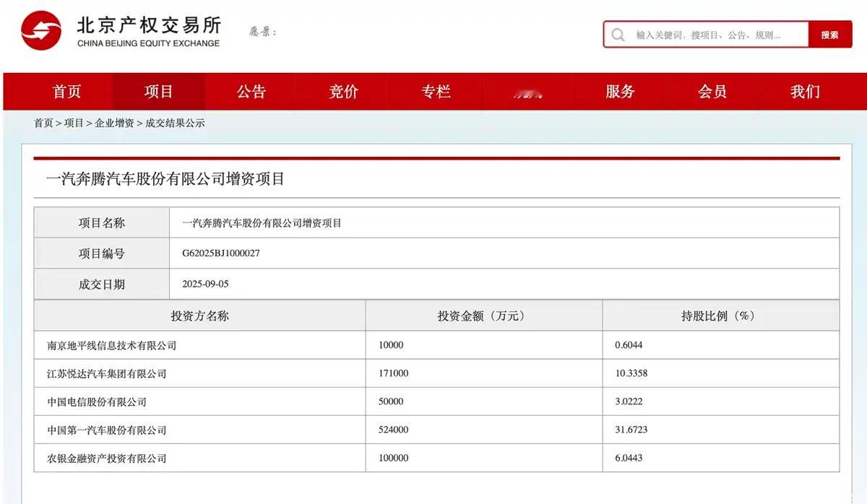
Task: Click the 项目名称 label cell
Action: (x=102, y=223)
